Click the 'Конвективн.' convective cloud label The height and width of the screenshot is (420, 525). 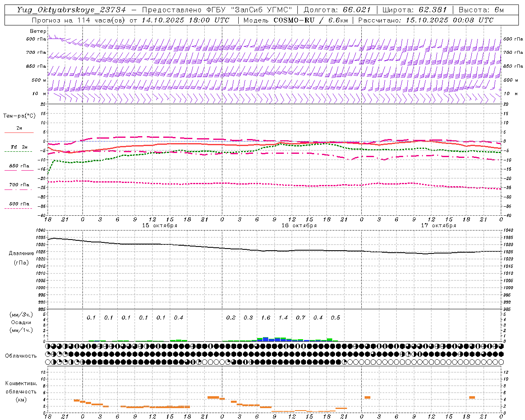coord(21,383)
